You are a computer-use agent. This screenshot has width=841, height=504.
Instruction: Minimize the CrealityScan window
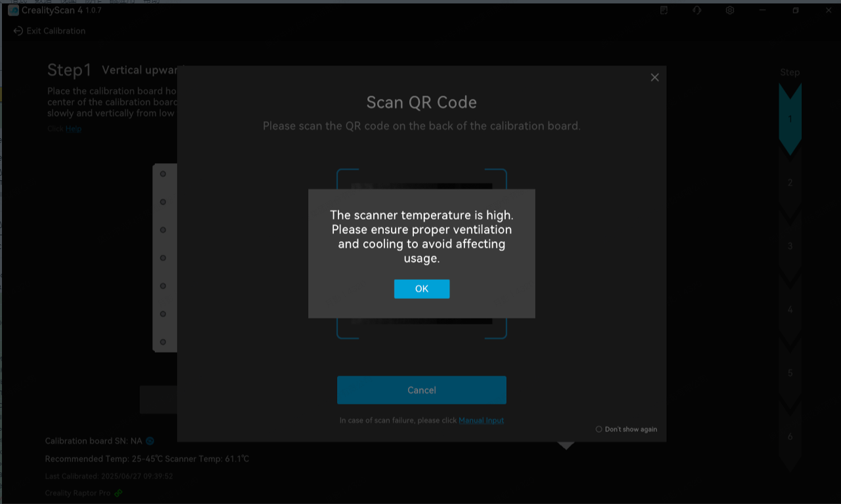pos(763,11)
